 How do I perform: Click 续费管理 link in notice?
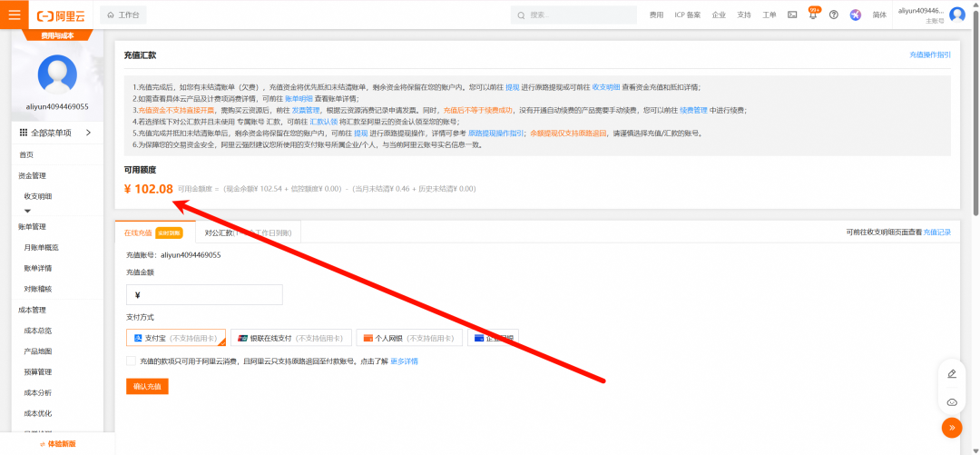pyautogui.click(x=694, y=110)
